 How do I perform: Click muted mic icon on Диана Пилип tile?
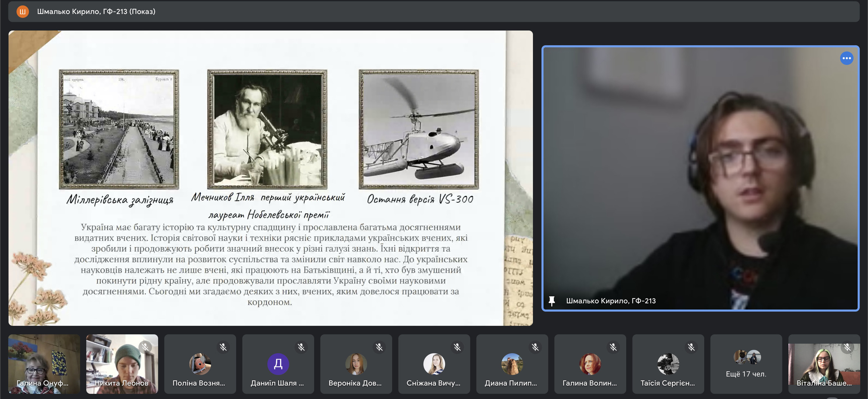pos(535,347)
